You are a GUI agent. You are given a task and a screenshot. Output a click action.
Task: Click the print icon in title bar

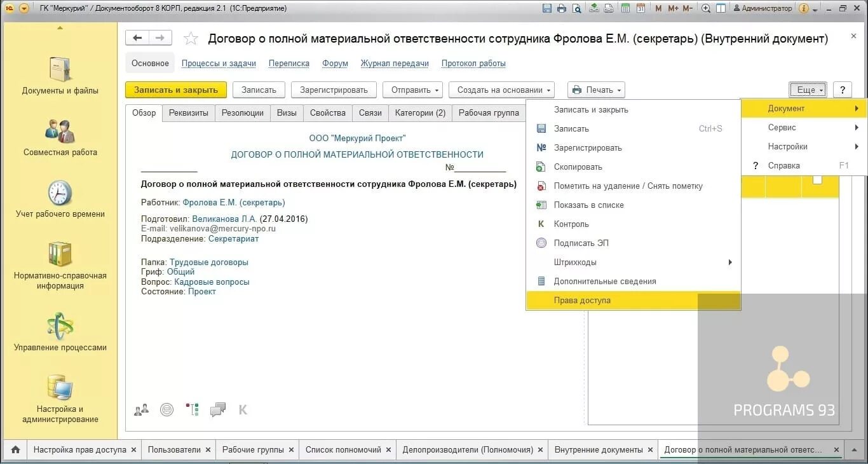click(562, 8)
